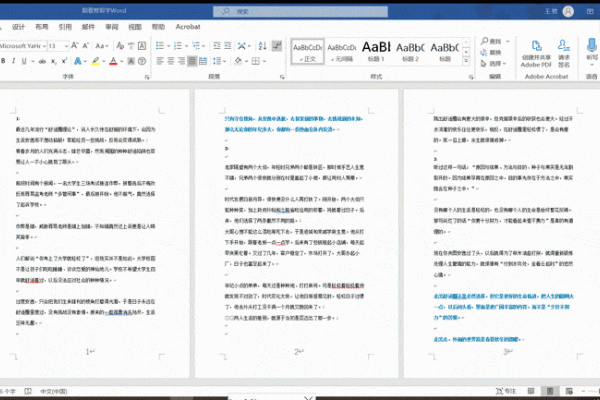Open underline style dropdown arrow

click(33, 61)
